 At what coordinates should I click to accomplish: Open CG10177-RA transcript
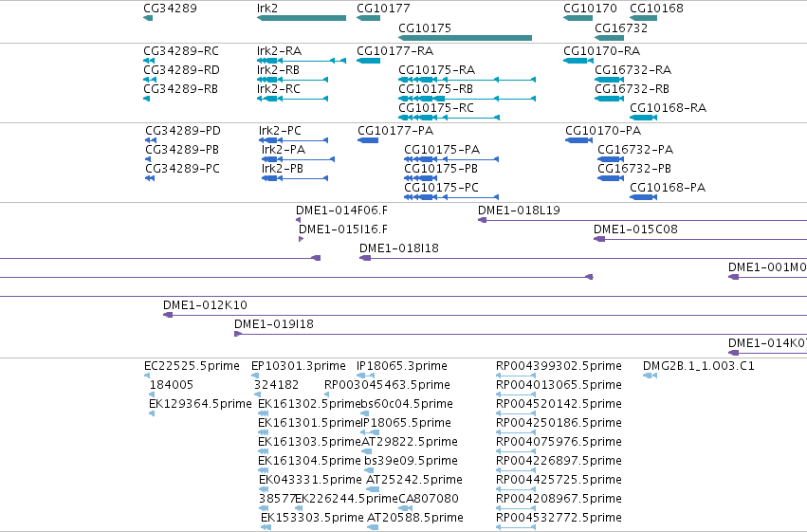394,51
